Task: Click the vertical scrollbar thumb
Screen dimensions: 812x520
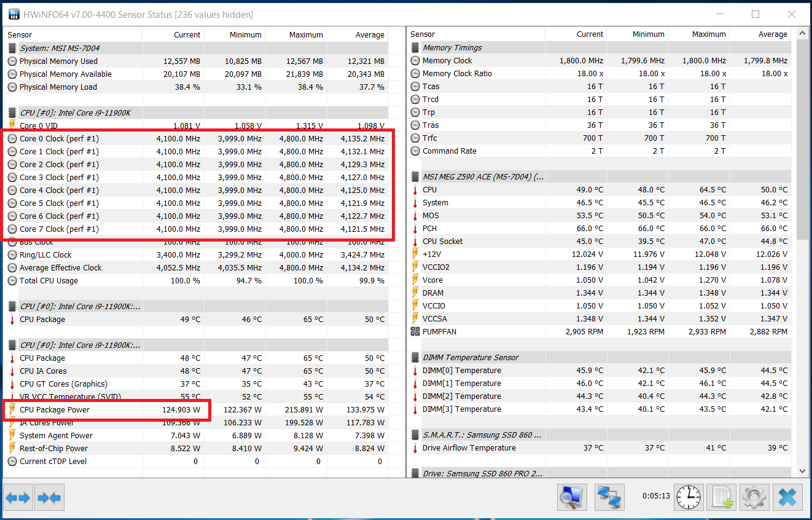Action: point(802,139)
